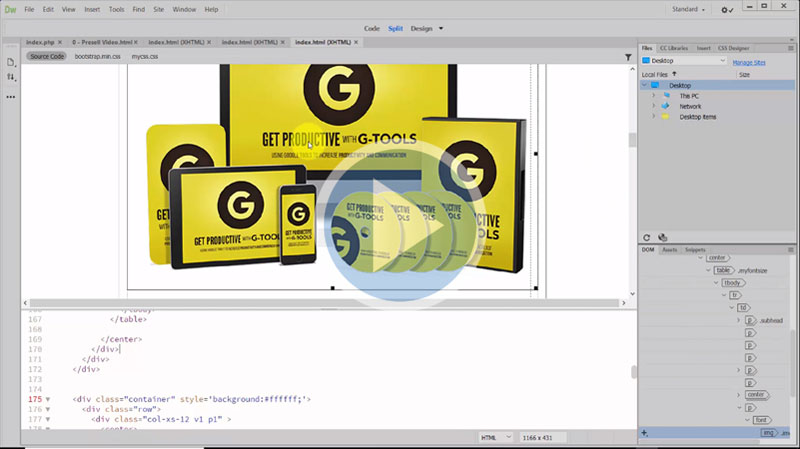
Task: Click the Open Documents icon in left toolbar
Action: point(11,62)
